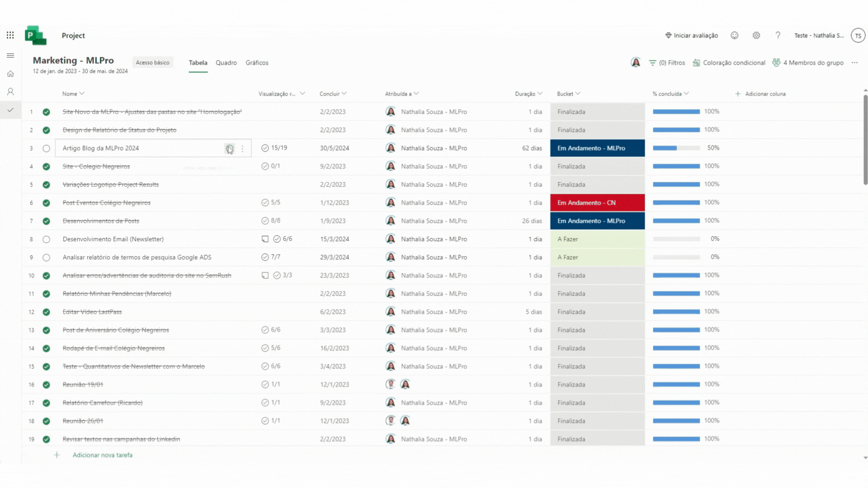Click first avatar in Reunião 19/01 row
Screen dimensions: 868x488
(x=391, y=385)
